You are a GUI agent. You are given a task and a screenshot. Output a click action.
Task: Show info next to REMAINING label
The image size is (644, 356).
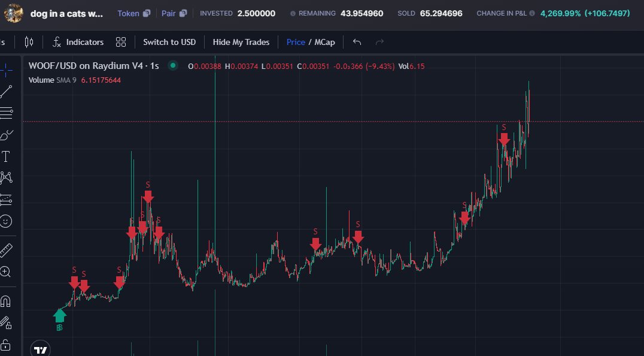point(293,14)
